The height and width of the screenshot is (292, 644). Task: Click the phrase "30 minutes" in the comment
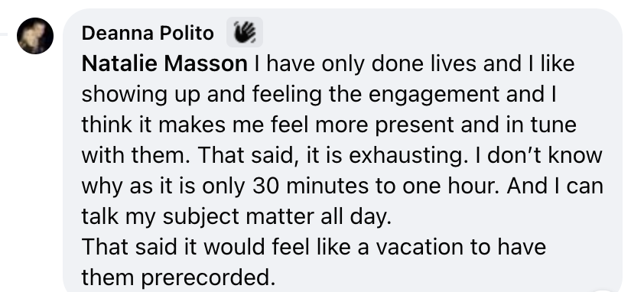pos(310,186)
